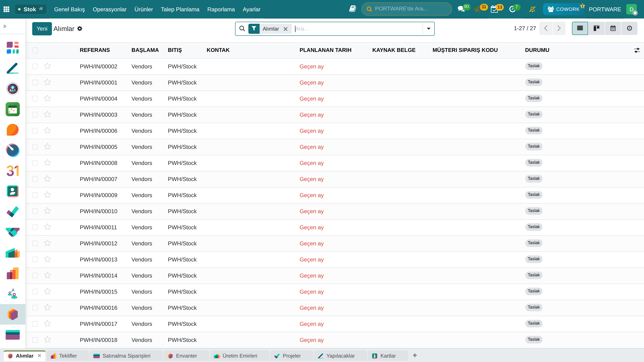Switch to kanban view
644x362 pixels.
596,28
